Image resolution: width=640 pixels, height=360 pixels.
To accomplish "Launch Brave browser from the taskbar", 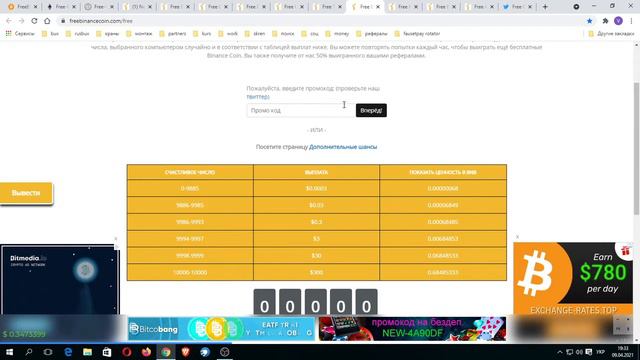I will tap(185, 352).
